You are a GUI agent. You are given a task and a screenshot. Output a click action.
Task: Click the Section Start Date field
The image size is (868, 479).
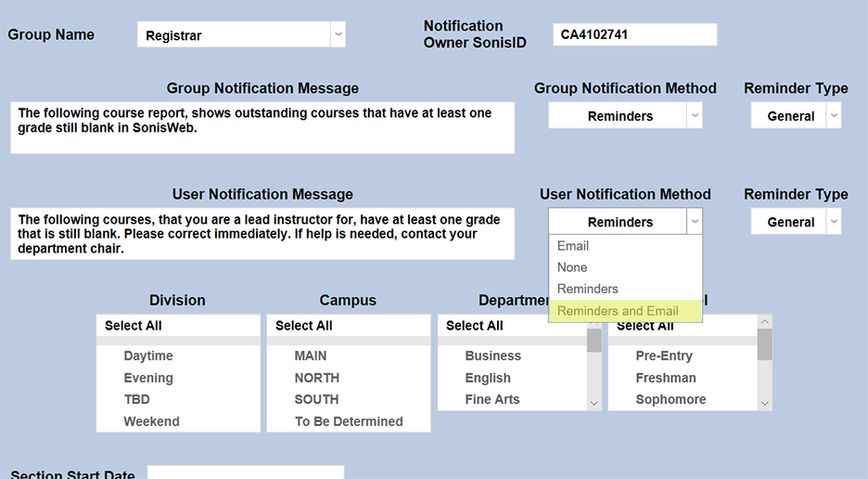[246, 473]
